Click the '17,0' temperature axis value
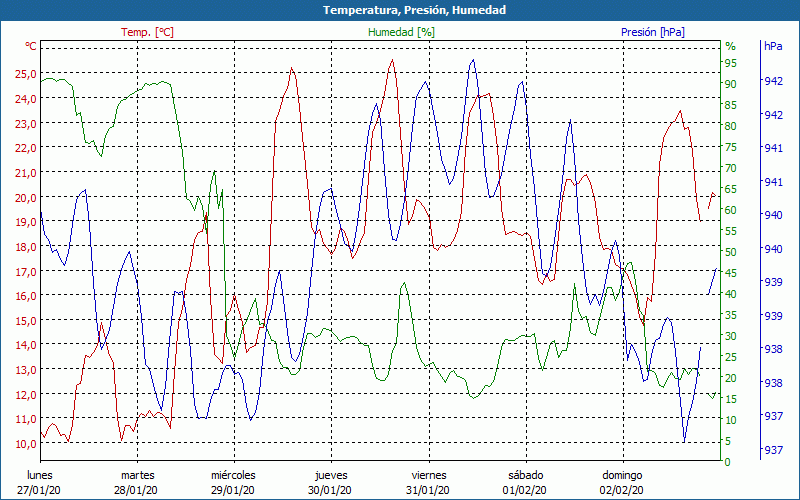Screen dimensions: 800x500 click(x=26, y=271)
